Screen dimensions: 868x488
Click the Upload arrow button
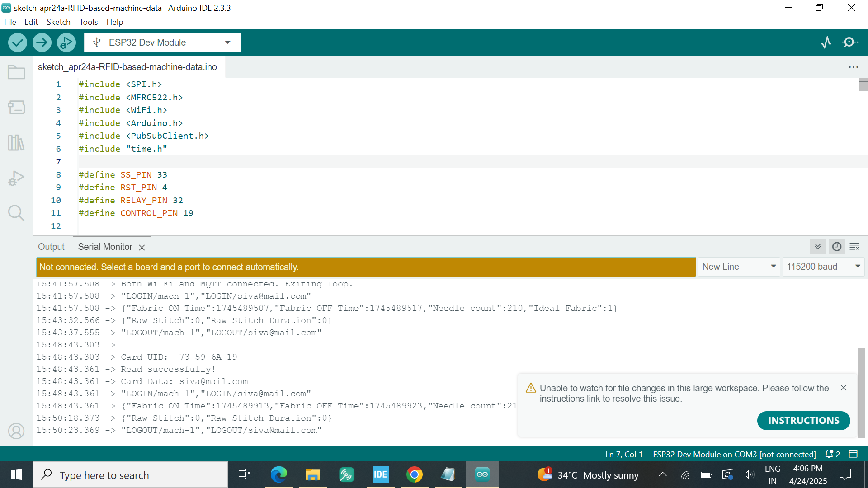(x=42, y=42)
